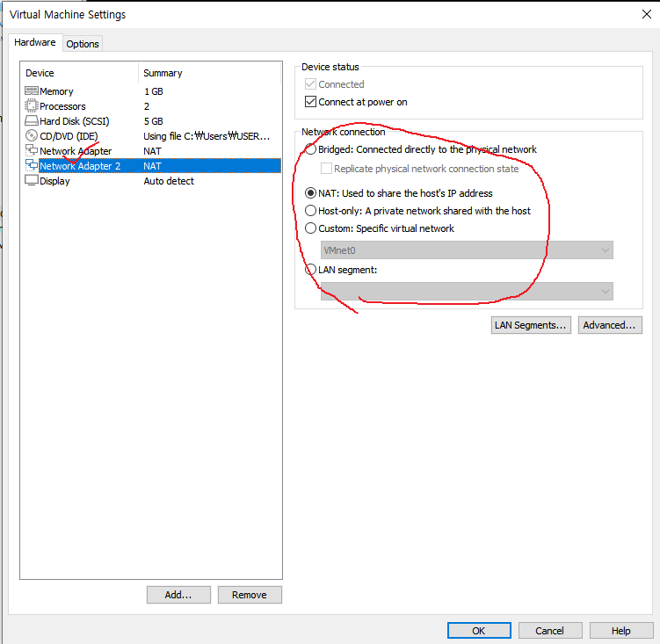Toggle Connect at power on checkbox
660x644 pixels.
310,102
